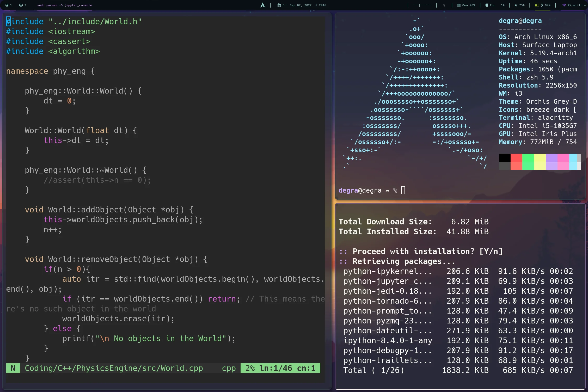Click the window title 'sudo pacman -S jupyter_console'
Image resolution: width=588 pixels, height=392 pixels.
64,5
